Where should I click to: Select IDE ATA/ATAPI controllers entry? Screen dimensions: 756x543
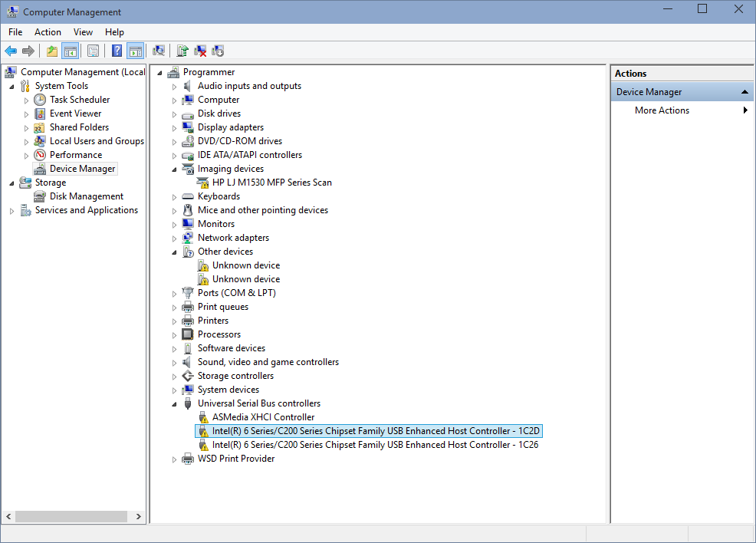250,155
